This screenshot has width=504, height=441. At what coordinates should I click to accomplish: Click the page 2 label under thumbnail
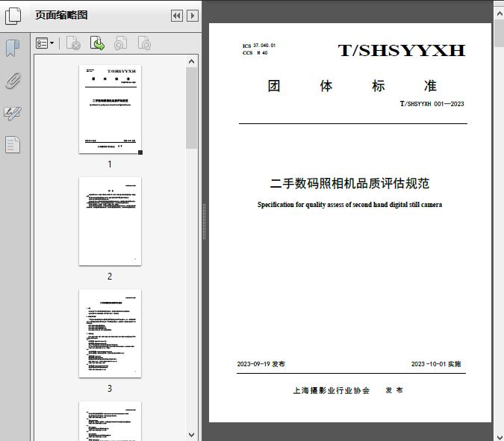click(110, 277)
